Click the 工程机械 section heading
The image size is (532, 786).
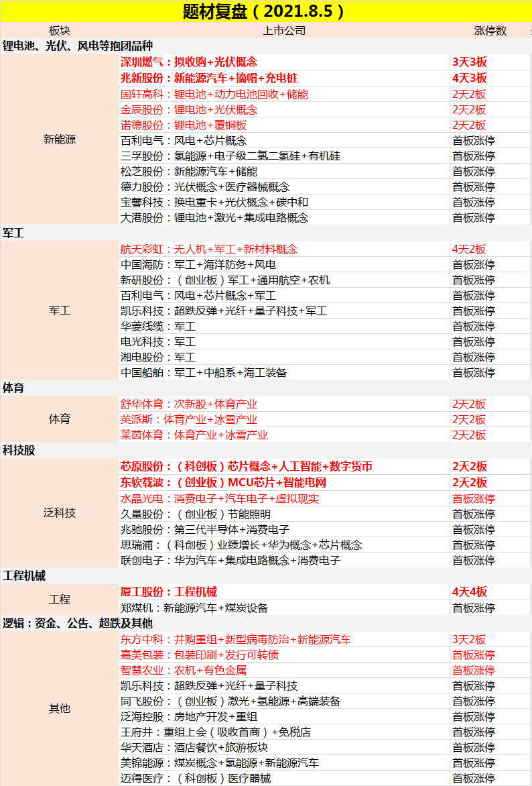24,576
